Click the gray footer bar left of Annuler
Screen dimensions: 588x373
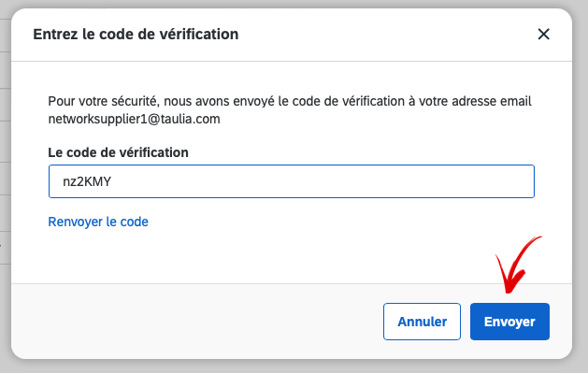[197, 321]
